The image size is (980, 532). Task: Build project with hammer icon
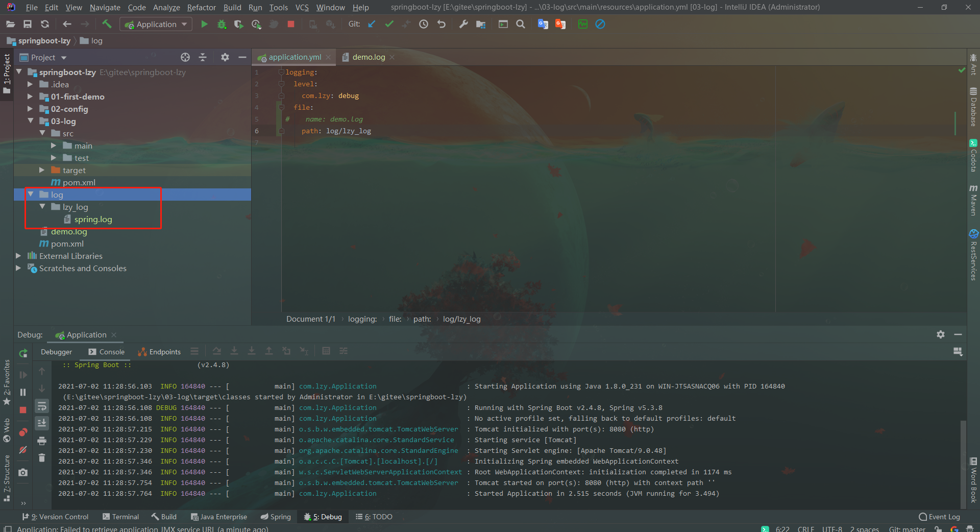coord(107,24)
